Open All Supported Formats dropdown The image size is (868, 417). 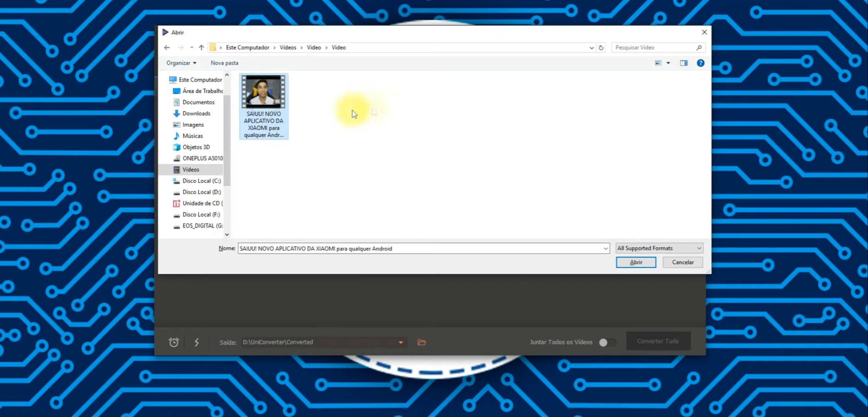point(659,248)
